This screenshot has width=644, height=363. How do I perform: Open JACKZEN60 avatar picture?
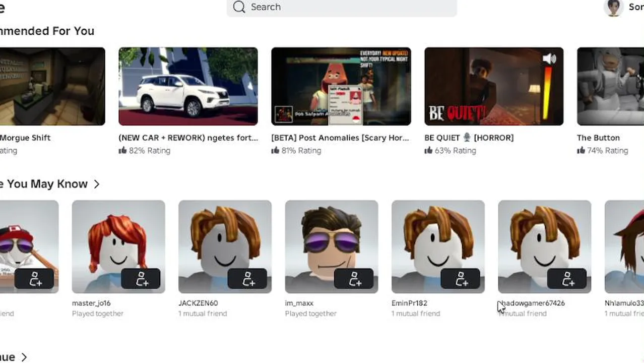coord(225,247)
